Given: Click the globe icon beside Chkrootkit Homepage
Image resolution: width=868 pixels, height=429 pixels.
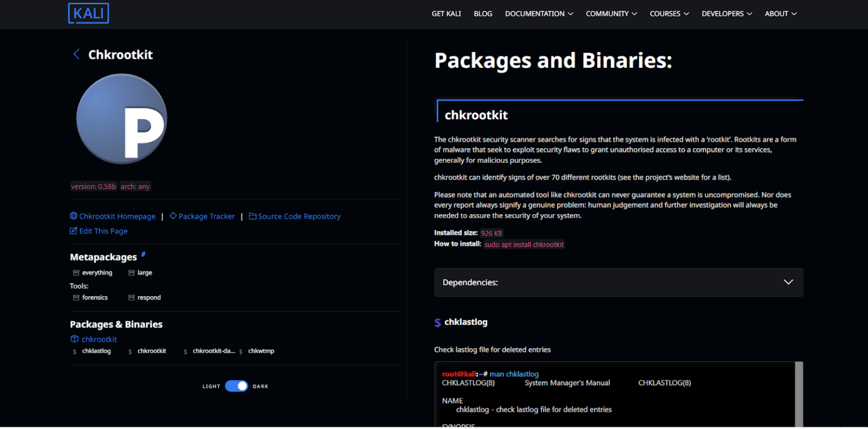Looking at the screenshot, I should pyautogui.click(x=73, y=216).
